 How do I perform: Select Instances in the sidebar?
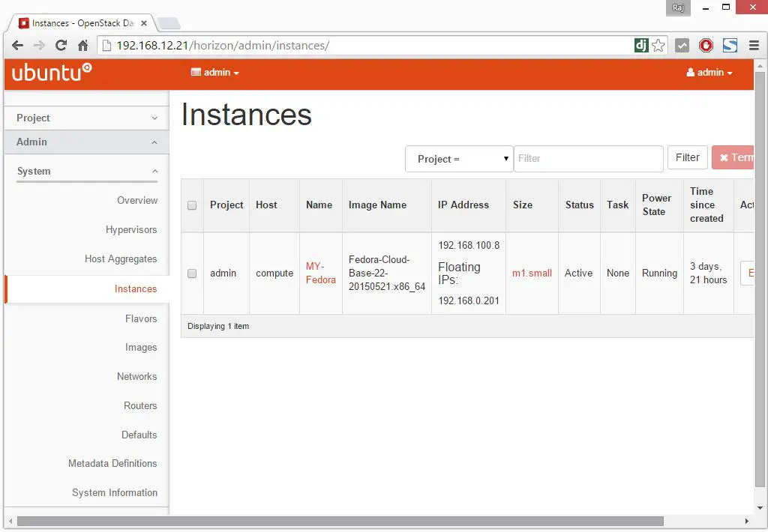[136, 288]
